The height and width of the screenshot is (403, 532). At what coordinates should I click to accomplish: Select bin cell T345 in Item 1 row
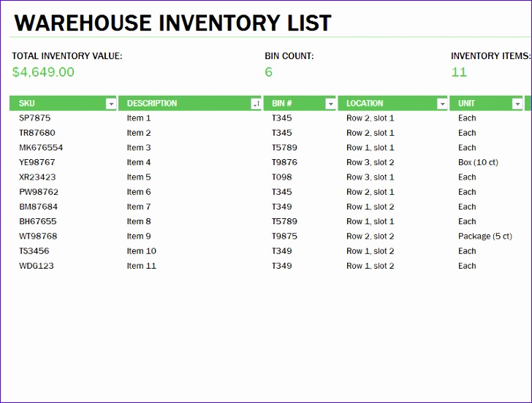click(281, 118)
